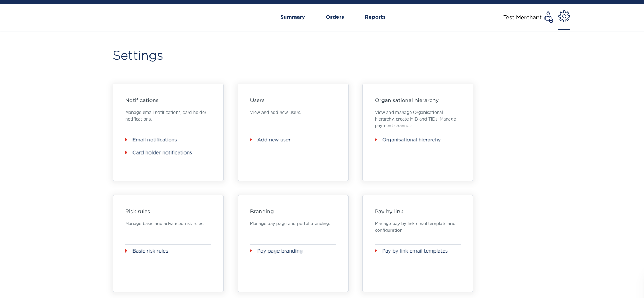
Task: Click text 'View and add new users.'
Action: 276,113
